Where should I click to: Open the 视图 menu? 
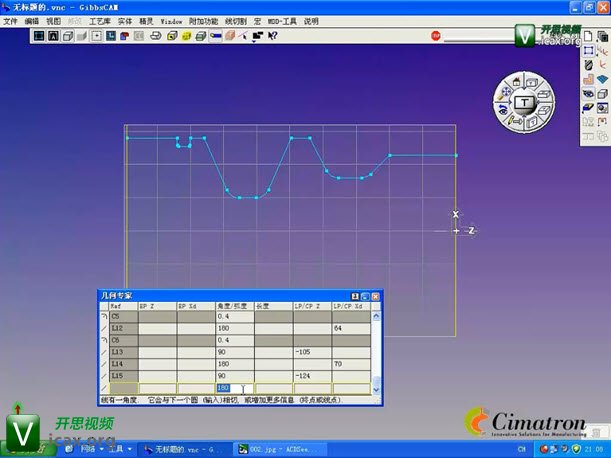[53, 20]
